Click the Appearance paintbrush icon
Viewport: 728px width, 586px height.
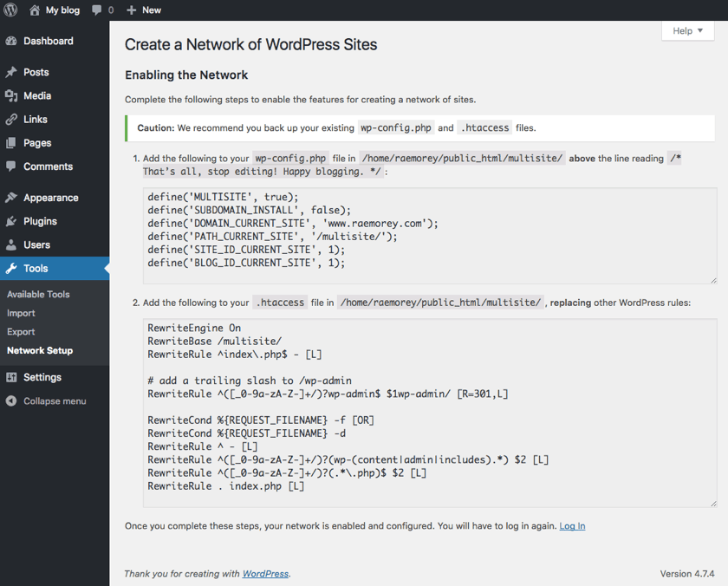(x=11, y=198)
